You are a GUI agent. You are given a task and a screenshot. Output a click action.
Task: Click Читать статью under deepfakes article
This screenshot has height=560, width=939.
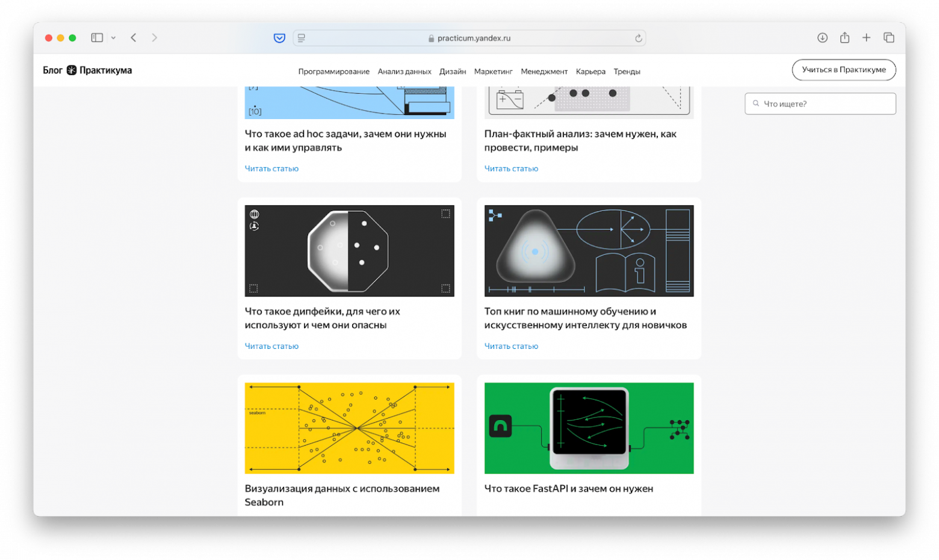coord(271,346)
